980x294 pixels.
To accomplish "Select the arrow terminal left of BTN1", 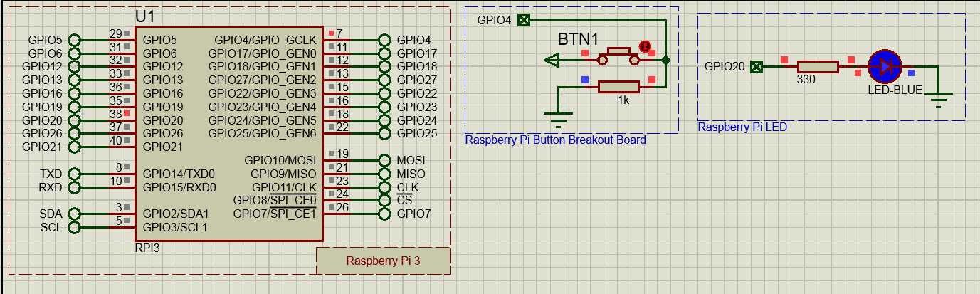I will 551,61.
